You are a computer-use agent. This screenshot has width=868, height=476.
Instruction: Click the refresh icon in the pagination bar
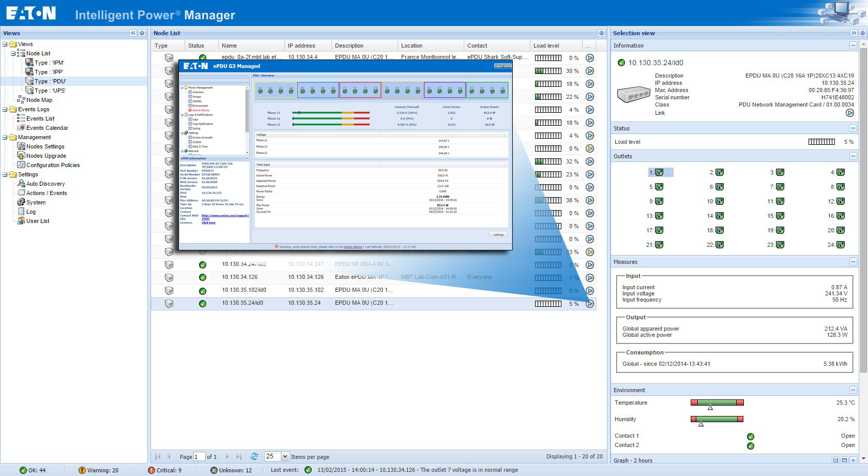pyautogui.click(x=254, y=456)
